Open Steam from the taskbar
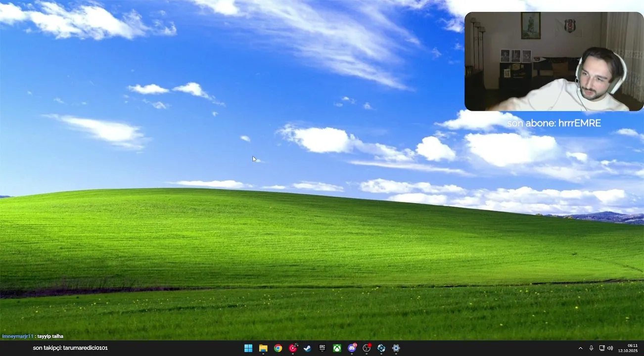The height and width of the screenshot is (356, 644). (307, 348)
